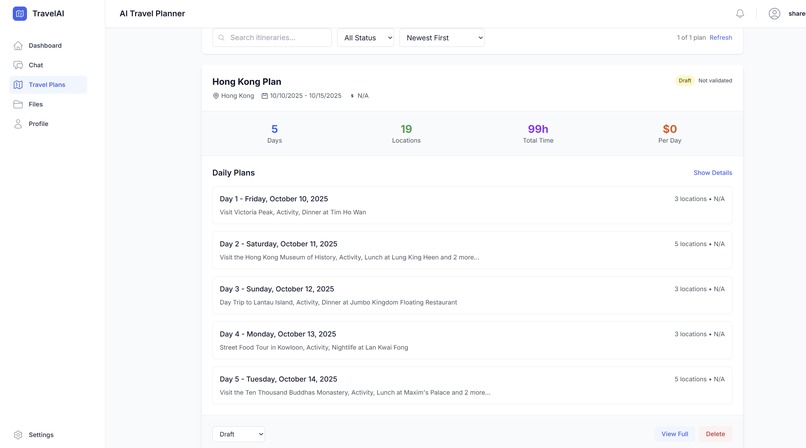Click the Hong Kong location pin icon

point(216,96)
